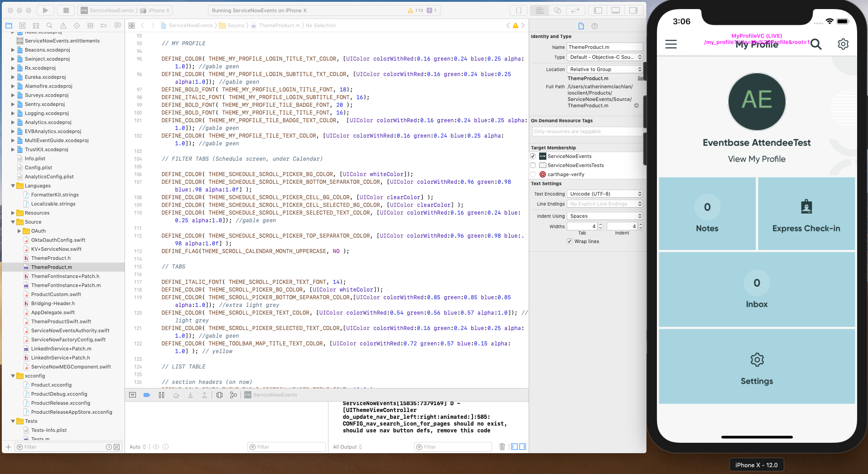The height and width of the screenshot is (474, 868).
Task: Stop the running app with Stop
Action: coord(66,10)
